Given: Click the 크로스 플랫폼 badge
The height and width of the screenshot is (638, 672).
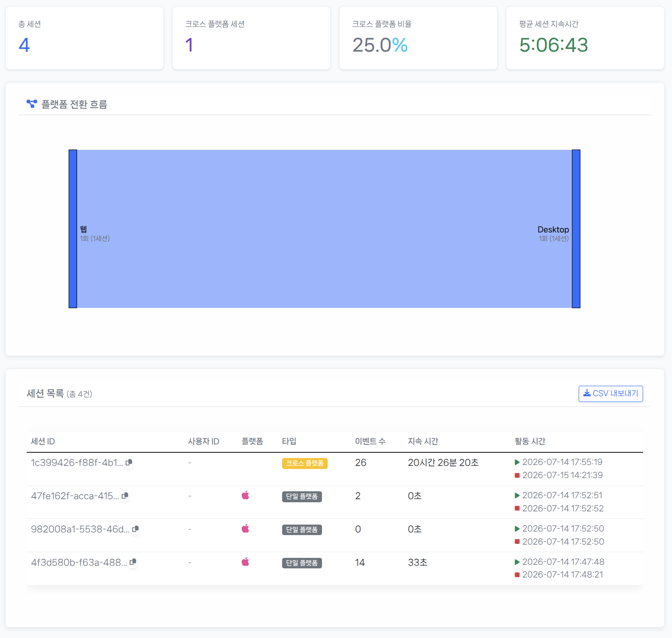Looking at the screenshot, I should (x=304, y=463).
